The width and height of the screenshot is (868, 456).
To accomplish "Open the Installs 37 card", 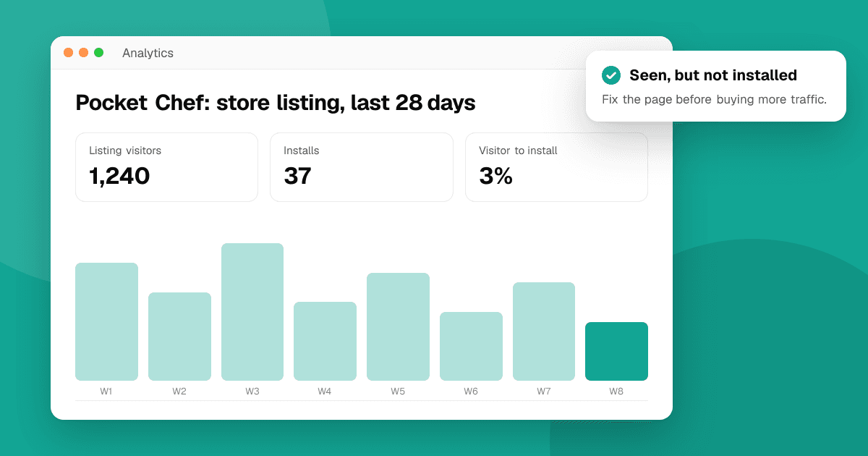I will point(362,167).
